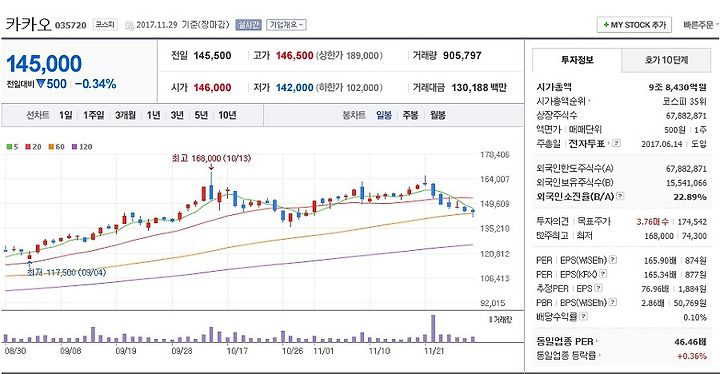Click the 저가 value 142,000
The image size is (720, 374).
click(294, 87)
